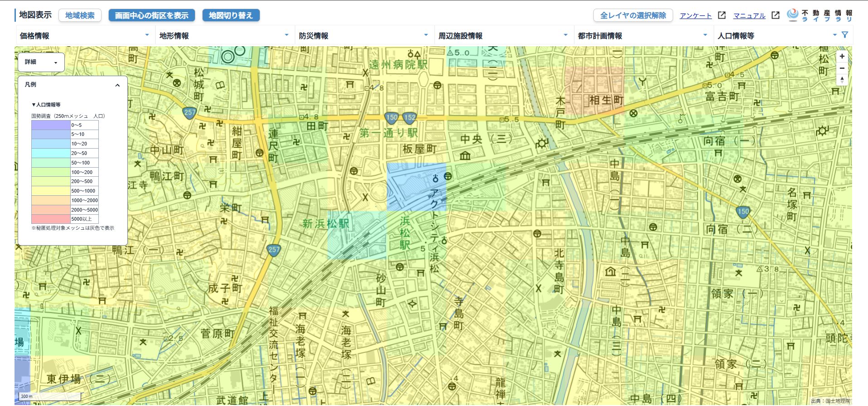
Task: Click the 地図表示 page title
Action: click(35, 15)
